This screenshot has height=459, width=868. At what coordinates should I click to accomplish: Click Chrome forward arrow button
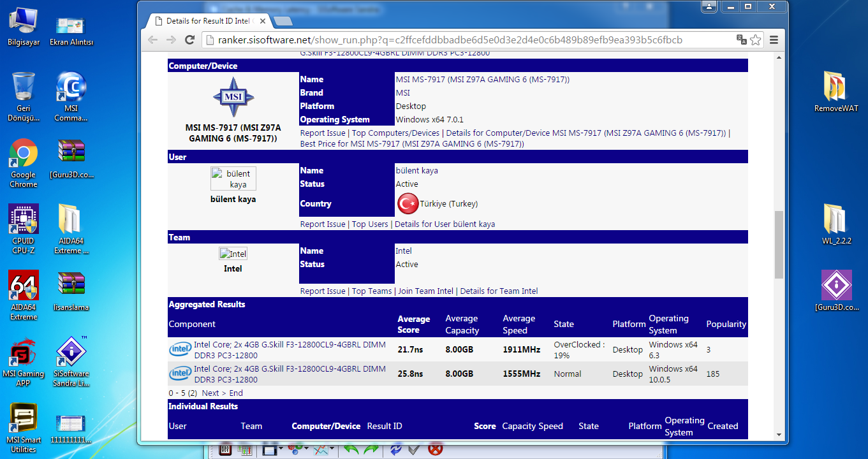click(x=171, y=40)
